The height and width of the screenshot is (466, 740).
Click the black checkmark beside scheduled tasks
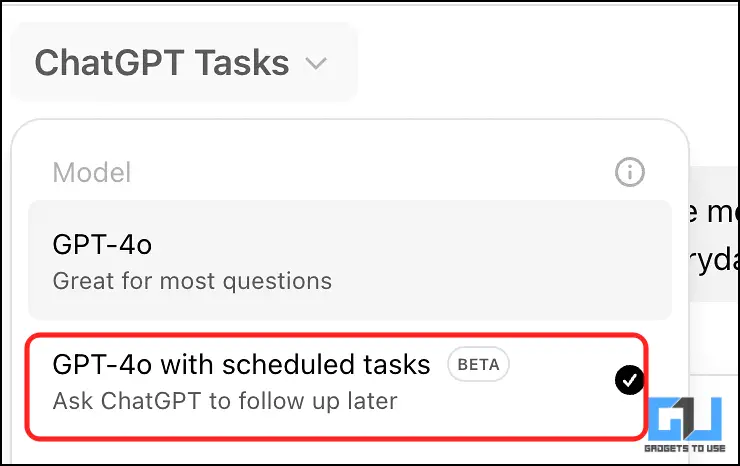pyautogui.click(x=629, y=381)
